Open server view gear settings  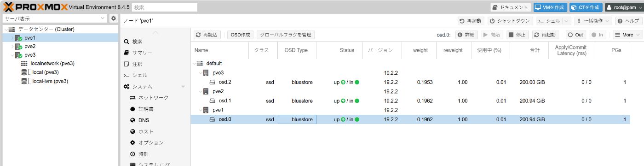click(114, 18)
